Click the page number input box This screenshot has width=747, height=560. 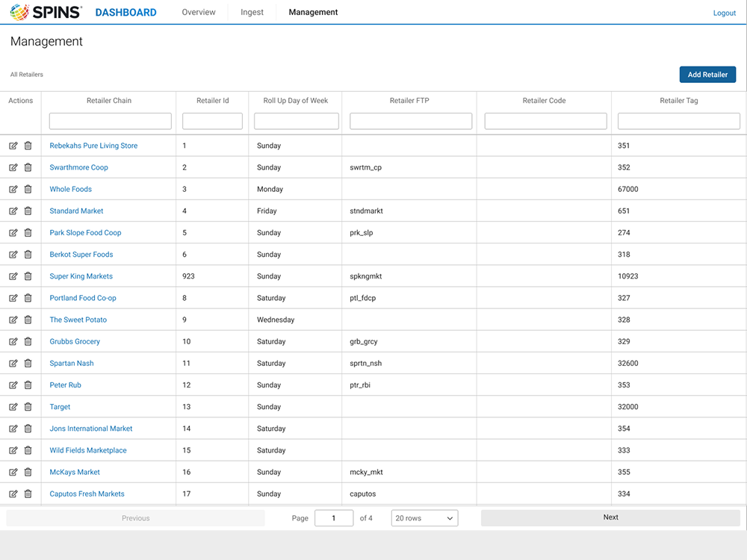(334, 518)
